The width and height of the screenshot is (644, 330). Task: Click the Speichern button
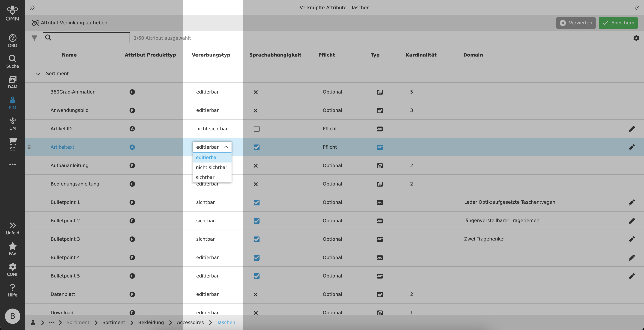click(x=618, y=23)
